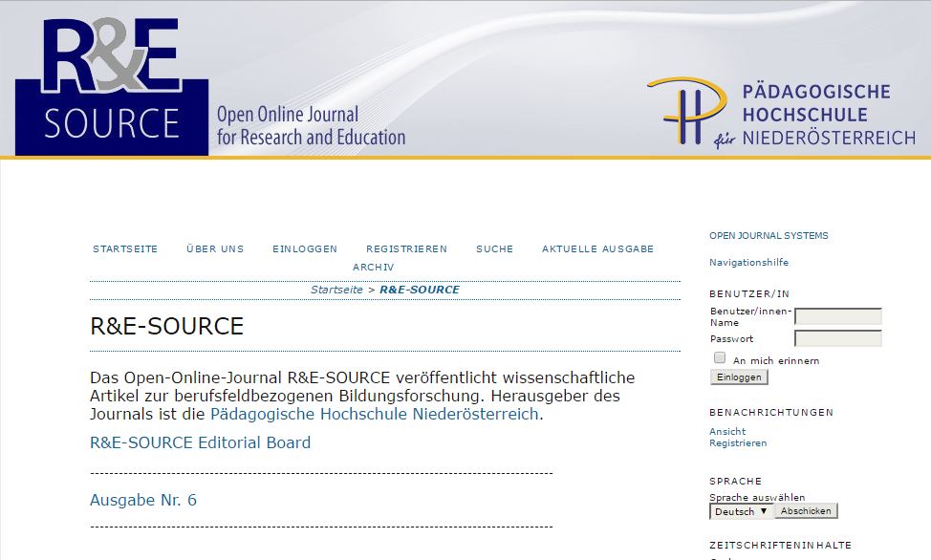Open the Über uns menu item
This screenshot has width=931, height=560.
click(215, 248)
